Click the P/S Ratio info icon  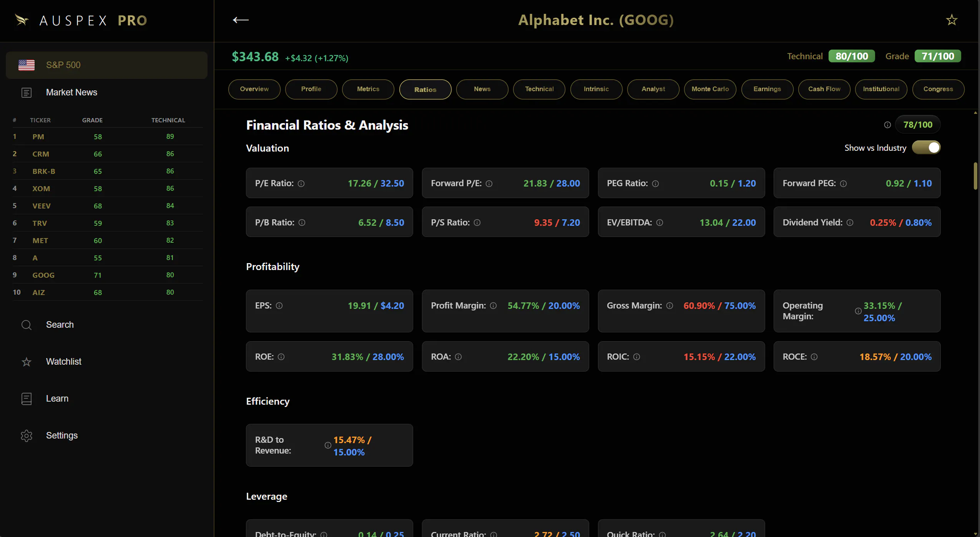coord(477,223)
